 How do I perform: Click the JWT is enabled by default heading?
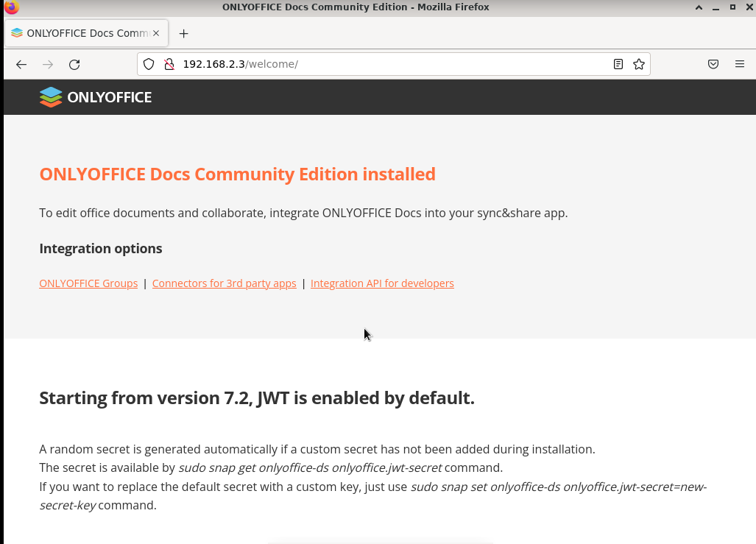point(257,398)
